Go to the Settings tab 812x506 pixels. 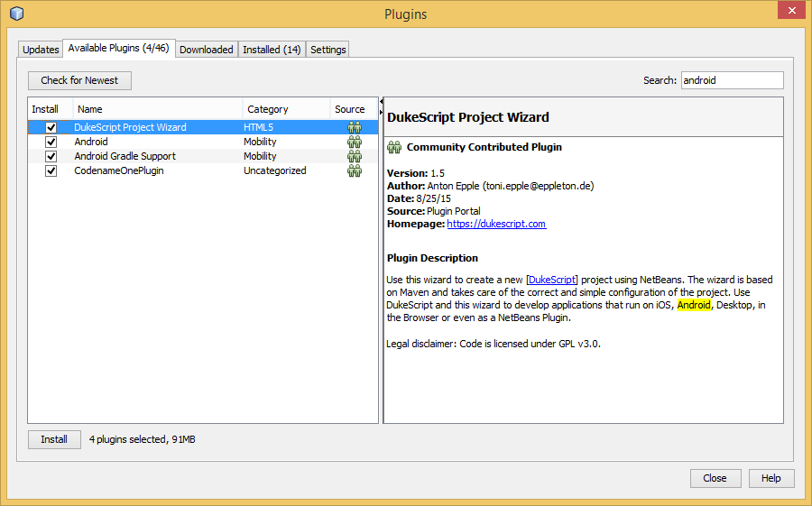328,50
